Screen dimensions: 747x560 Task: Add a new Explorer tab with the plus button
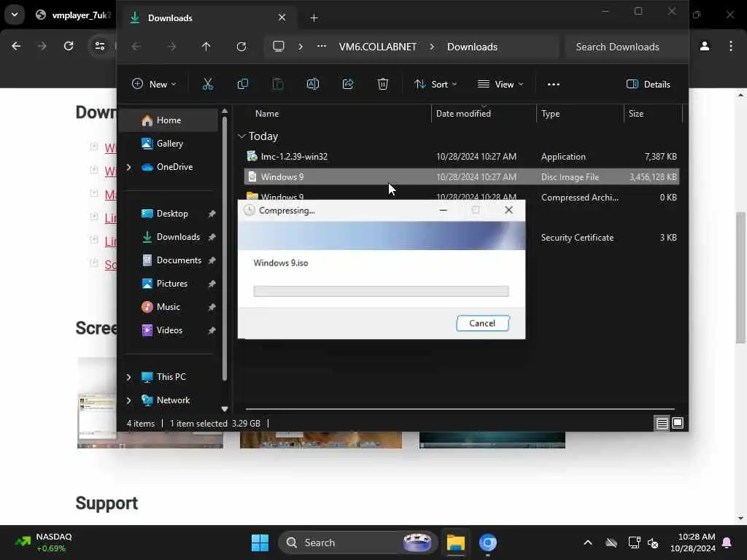(314, 18)
